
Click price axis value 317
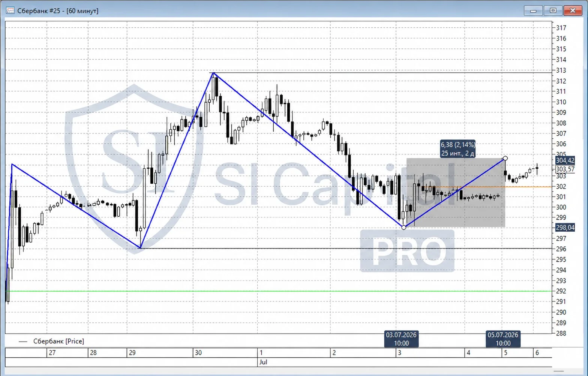point(561,28)
